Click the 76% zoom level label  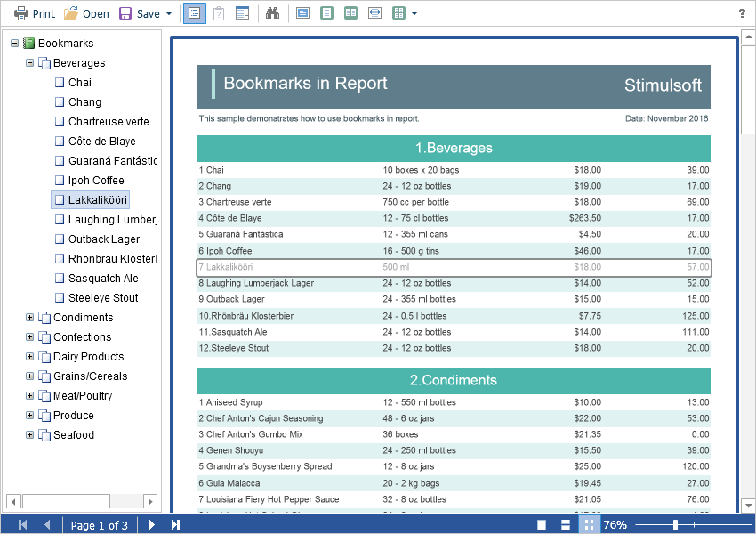[x=615, y=525]
